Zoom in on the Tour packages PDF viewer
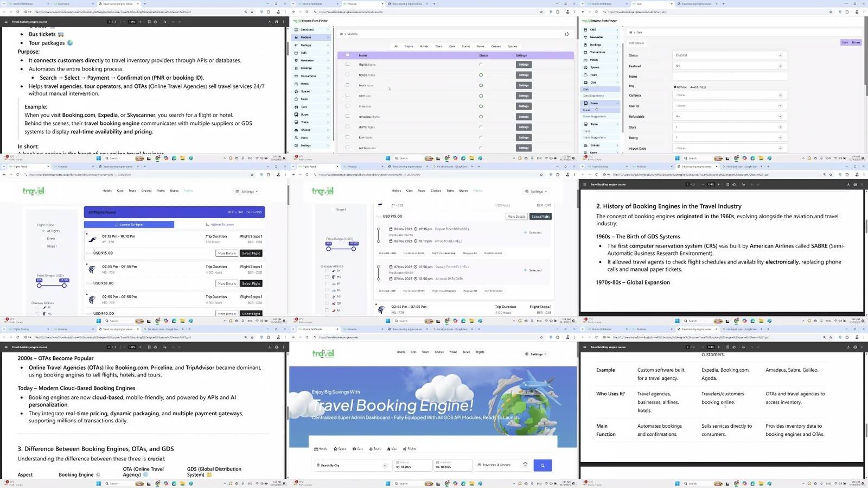Screen dimensions: 868x488 pos(140,22)
